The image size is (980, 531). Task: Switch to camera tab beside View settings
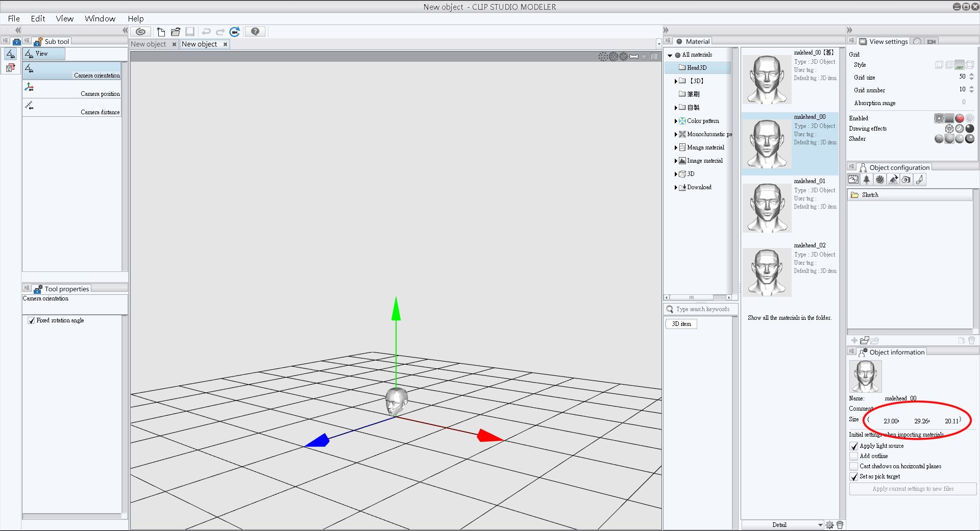[932, 41]
